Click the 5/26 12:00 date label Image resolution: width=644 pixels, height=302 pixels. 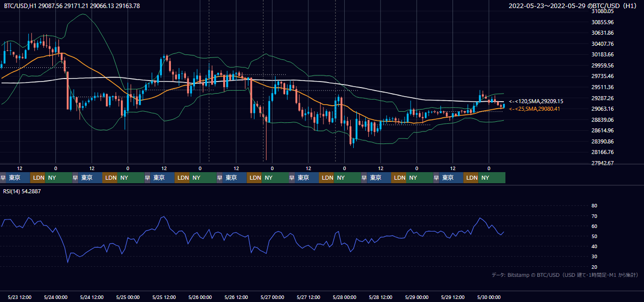click(x=236, y=297)
